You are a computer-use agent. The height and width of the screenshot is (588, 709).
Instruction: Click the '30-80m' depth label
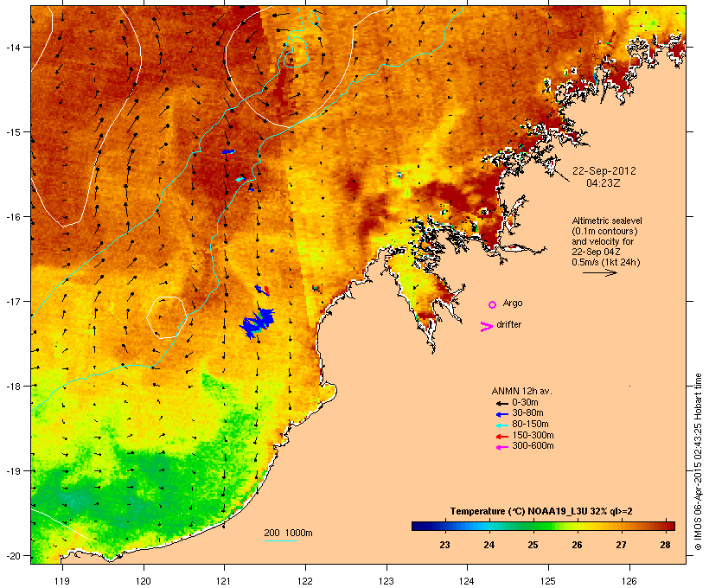click(527, 413)
